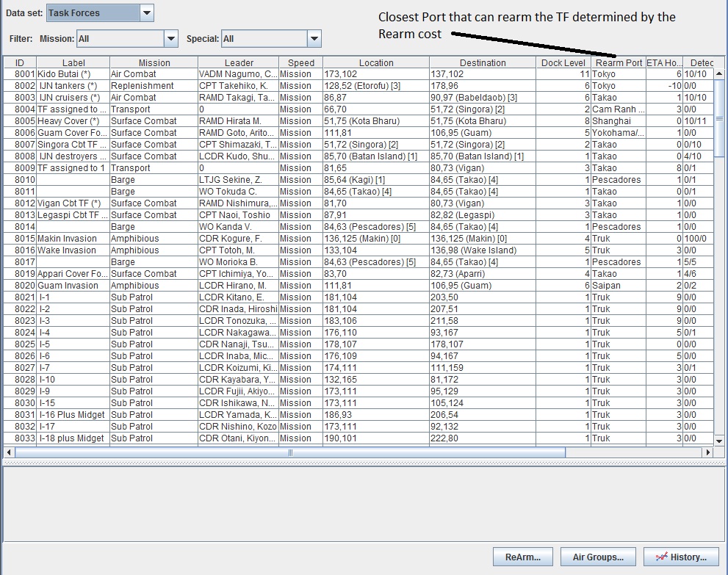The image size is (728, 575).
Task: Click the Replenishment mission cell
Action: tap(154, 86)
